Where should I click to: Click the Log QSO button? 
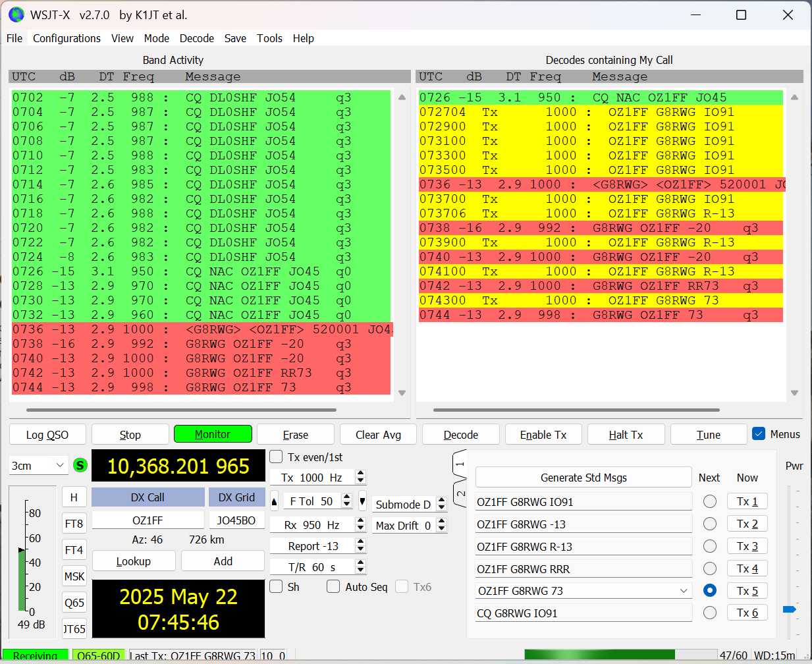(x=47, y=435)
